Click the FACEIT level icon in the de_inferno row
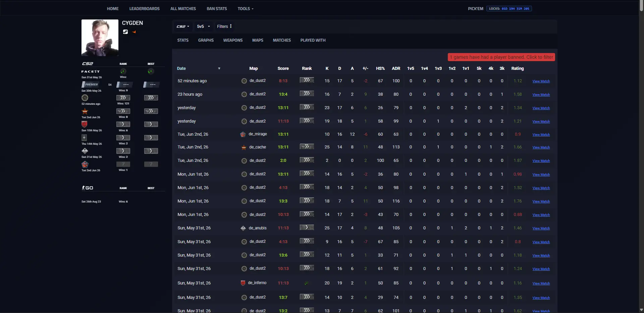Viewport: 644px width, 313px height. (x=307, y=283)
